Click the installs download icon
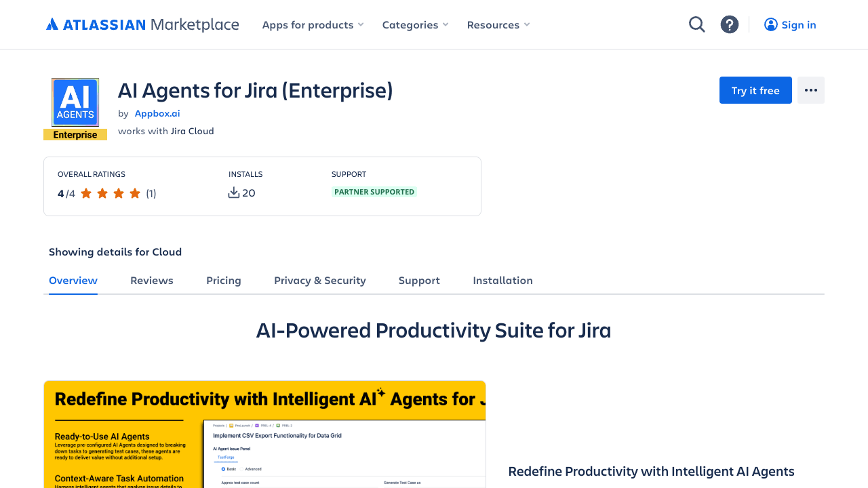Screen dimensions: 868x488 (x=234, y=192)
